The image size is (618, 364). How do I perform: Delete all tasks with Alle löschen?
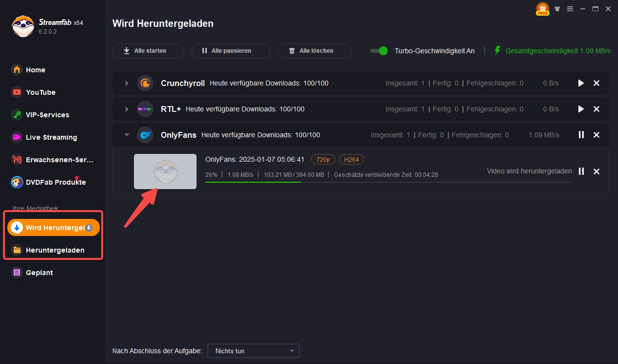314,51
